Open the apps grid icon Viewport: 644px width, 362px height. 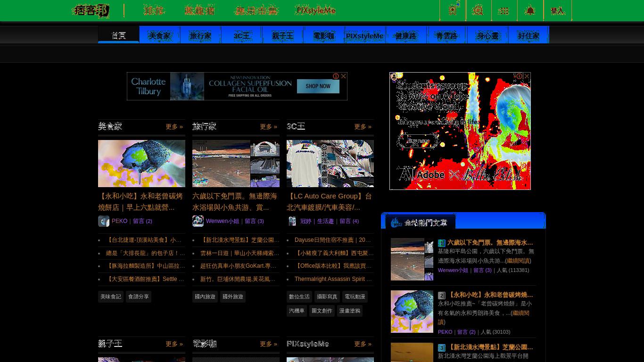(504, 10)
